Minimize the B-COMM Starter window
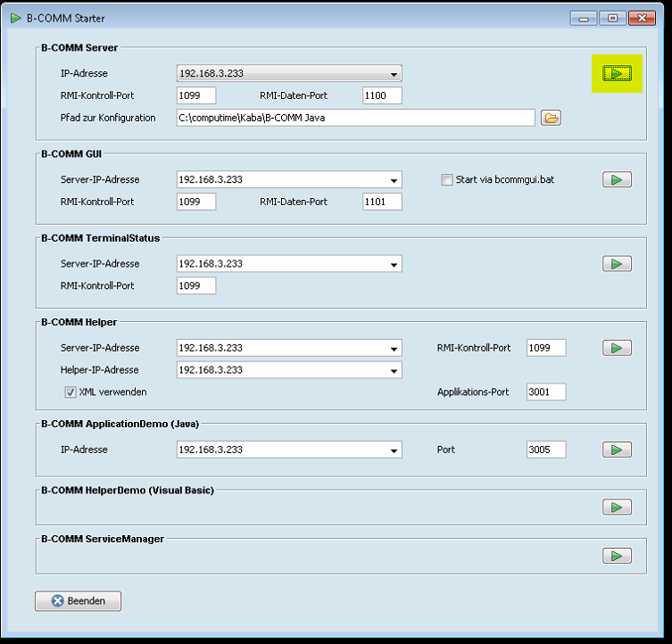The height and width of the screenshot is (644, 672). click(x=584, y=19)
